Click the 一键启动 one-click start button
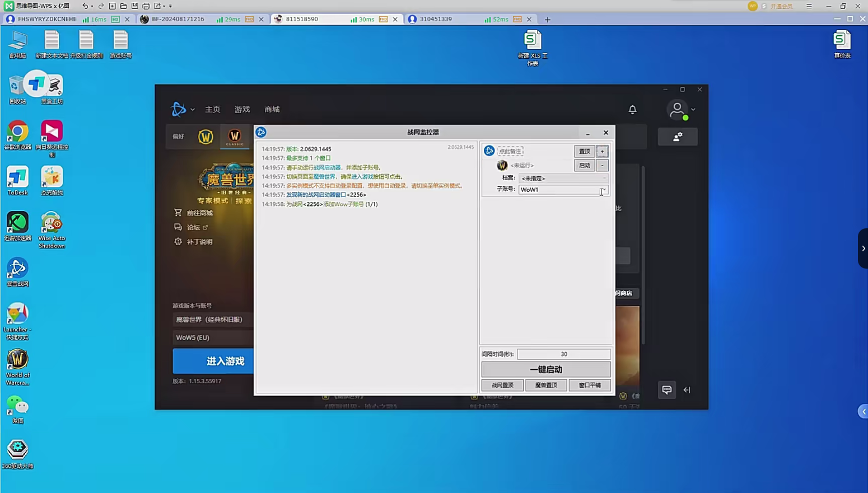This screenshot has width=868, height=493. 546,369
